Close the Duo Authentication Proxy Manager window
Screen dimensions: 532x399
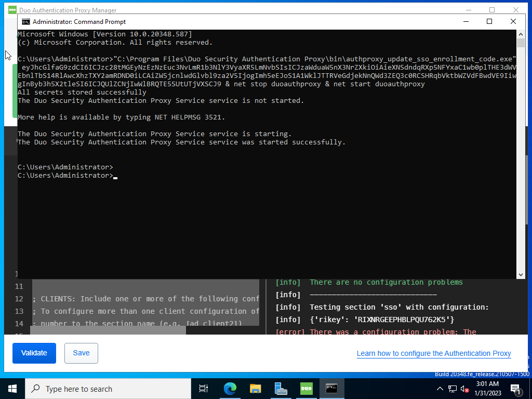[516, 10]
